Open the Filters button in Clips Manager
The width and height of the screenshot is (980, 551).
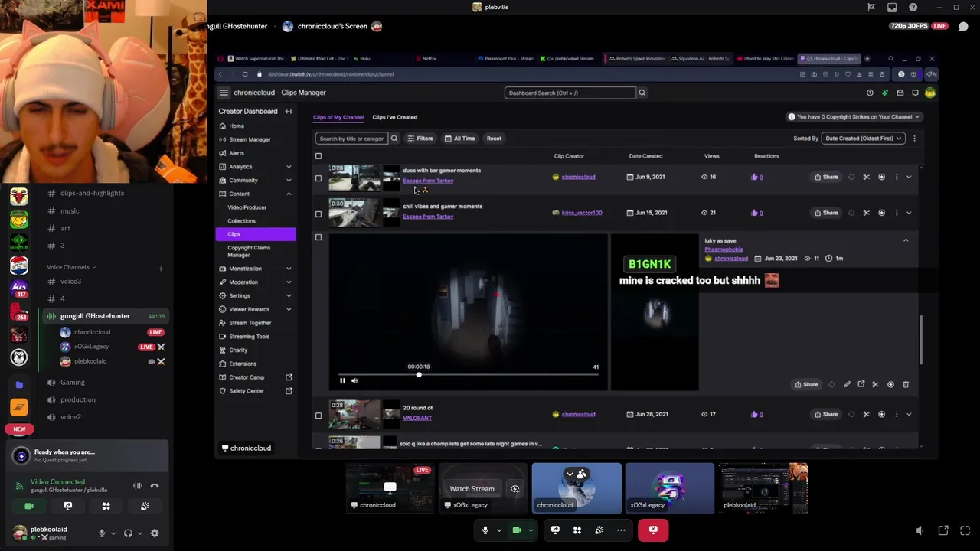point(420,139)
